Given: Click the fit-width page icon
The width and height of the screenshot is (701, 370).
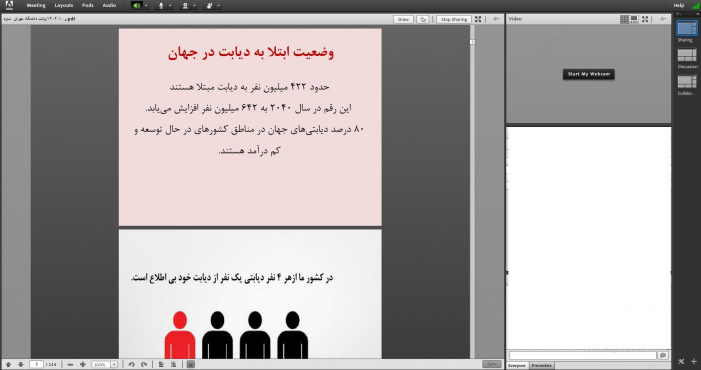Looking at the screenshot, I should [x=161, y=365].
